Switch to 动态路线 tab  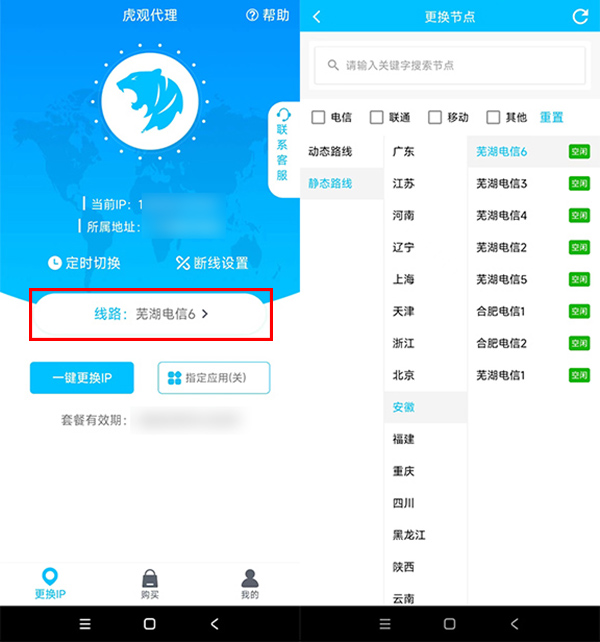point(331,152)
